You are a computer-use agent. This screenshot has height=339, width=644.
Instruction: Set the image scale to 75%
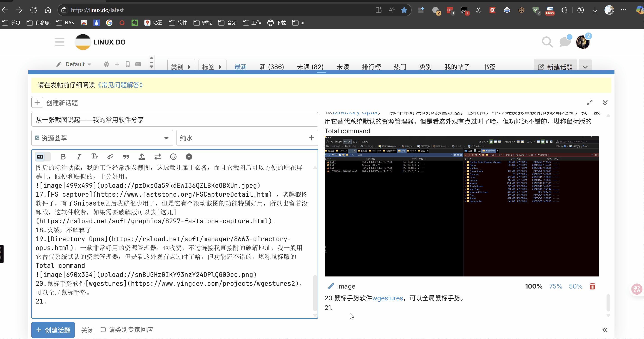pos(555,286)
